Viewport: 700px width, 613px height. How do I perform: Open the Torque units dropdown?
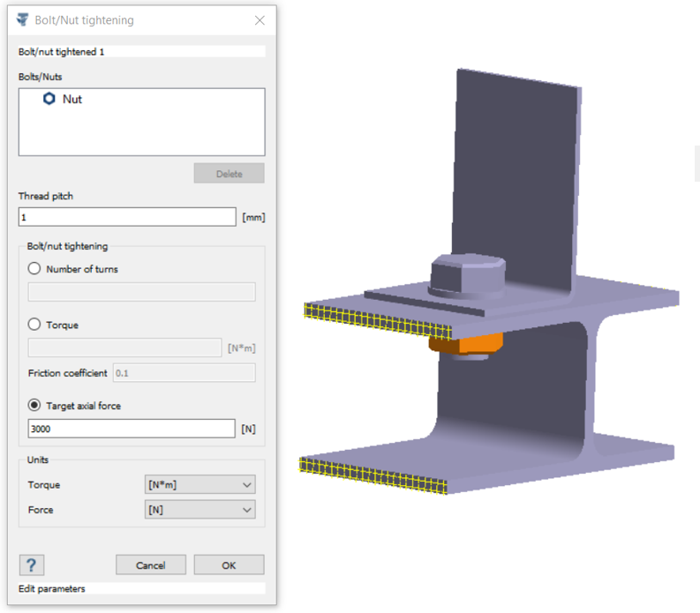pos(199,484)
